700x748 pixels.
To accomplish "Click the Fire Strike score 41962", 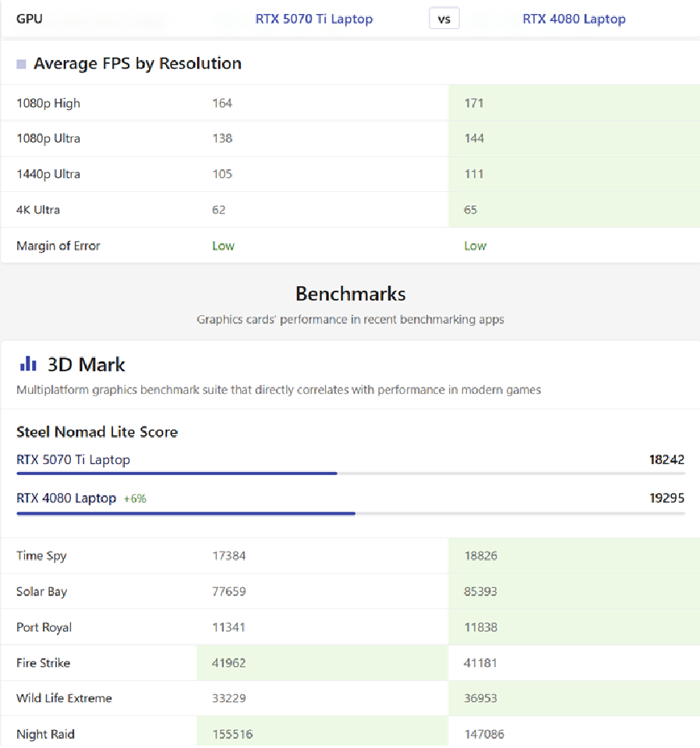I will 229,663.
